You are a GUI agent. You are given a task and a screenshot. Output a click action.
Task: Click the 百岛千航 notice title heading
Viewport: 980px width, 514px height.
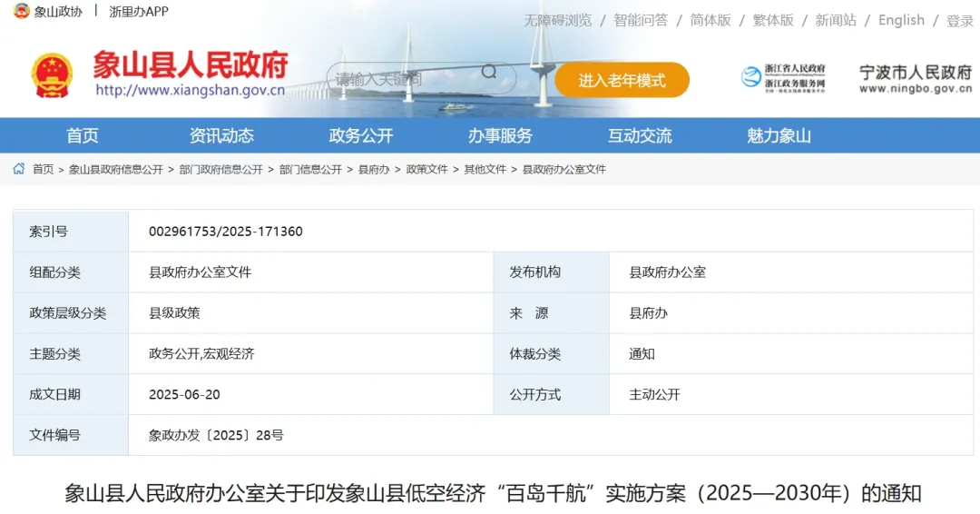click(493, 493)
